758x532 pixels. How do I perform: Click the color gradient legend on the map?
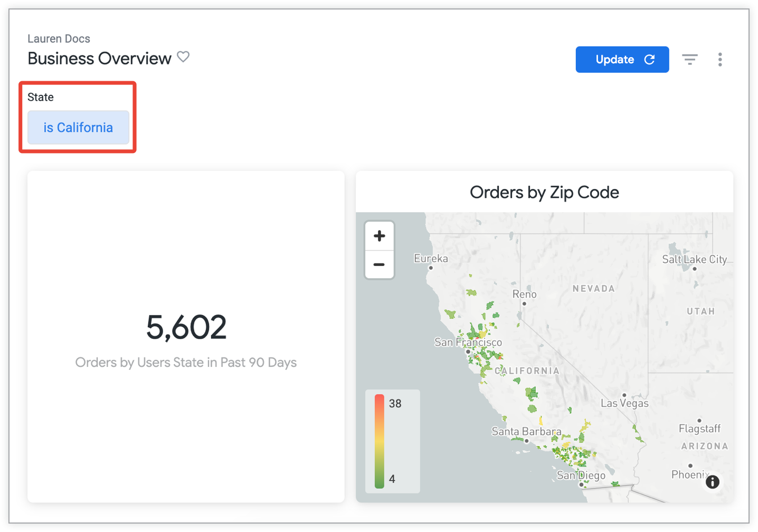click(x=380, y=441)
